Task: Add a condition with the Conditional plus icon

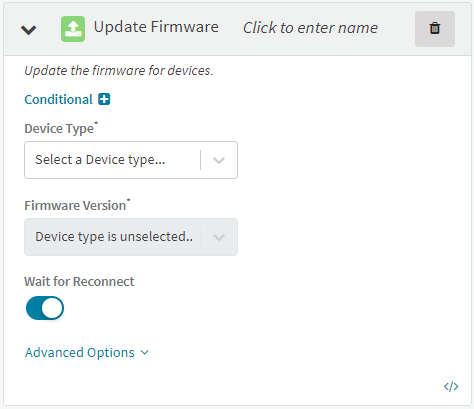Action: 104,99
